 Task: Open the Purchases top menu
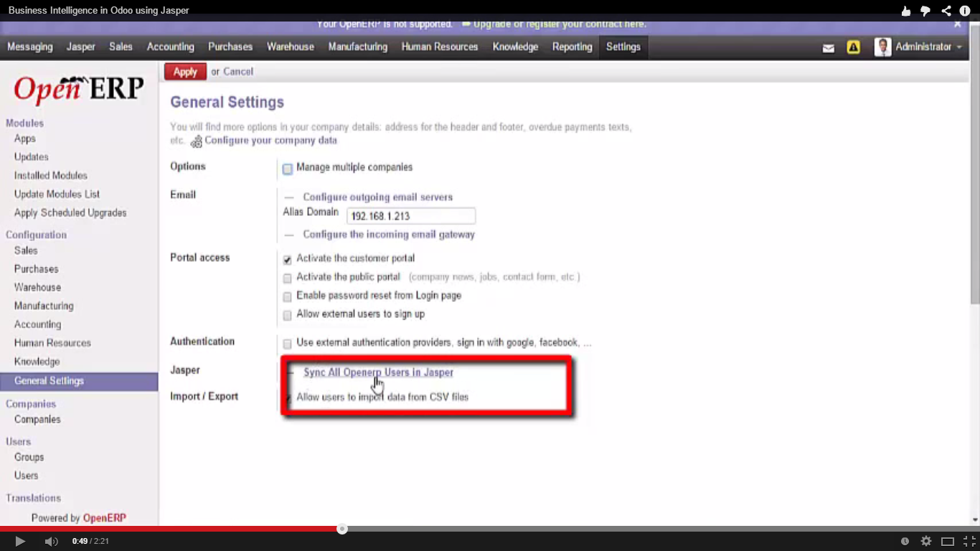(230, 47)
